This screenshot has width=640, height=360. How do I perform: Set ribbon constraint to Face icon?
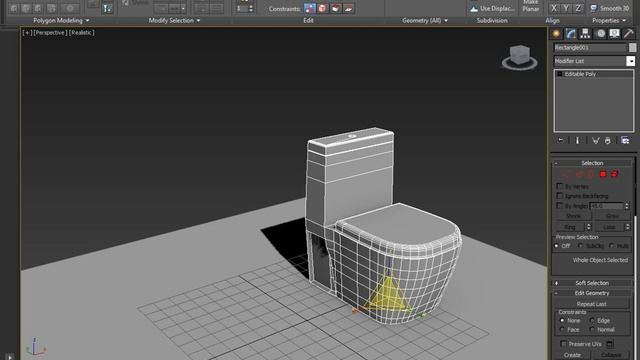click(336, 8)
